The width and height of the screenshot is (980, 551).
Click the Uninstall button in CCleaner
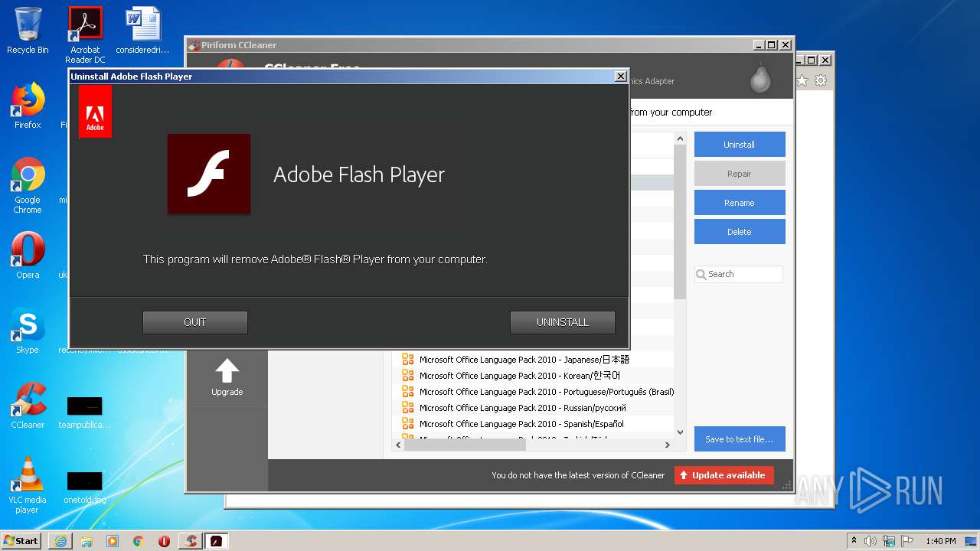point(740,145)
